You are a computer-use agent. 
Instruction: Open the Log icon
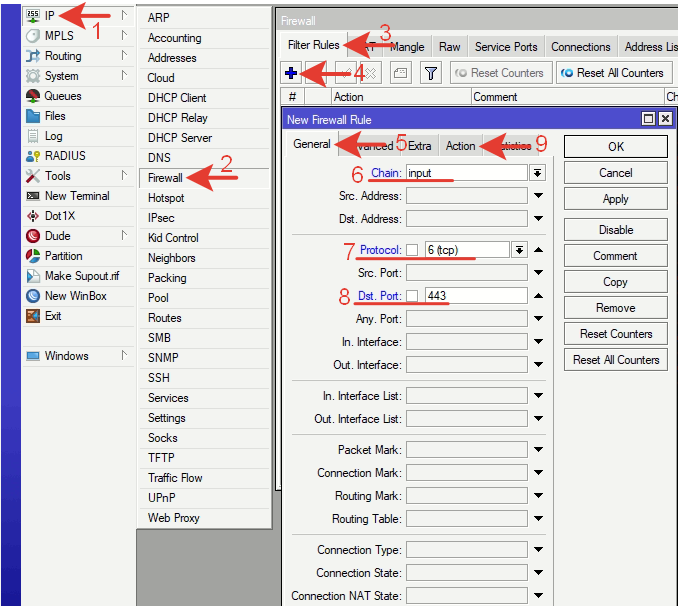pos(33,136)
